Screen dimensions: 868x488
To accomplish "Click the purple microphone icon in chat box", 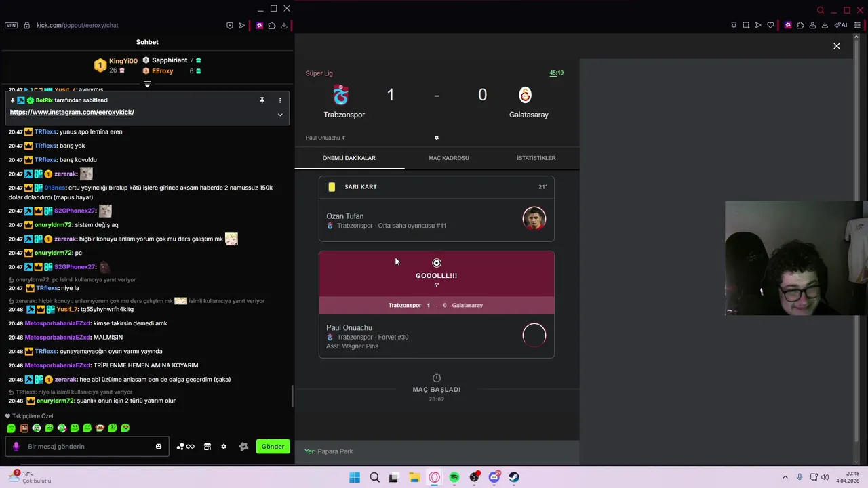I will (x=16, y=447).
